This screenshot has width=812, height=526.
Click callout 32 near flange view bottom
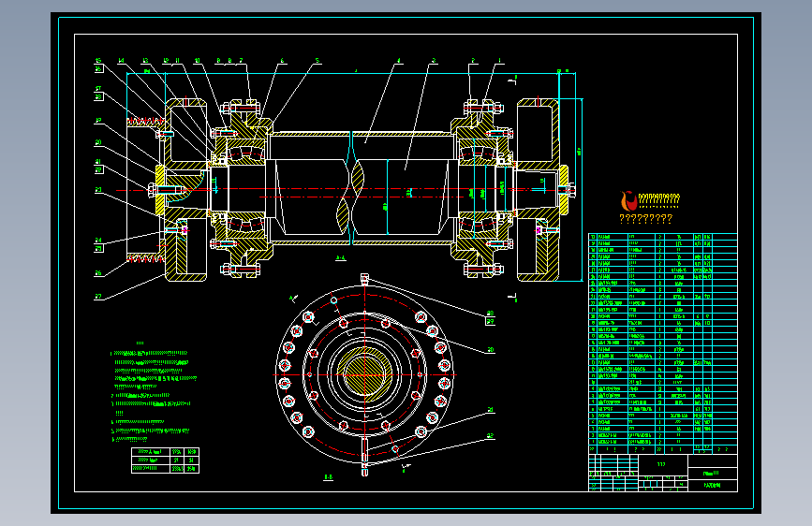pyautogui.click(x=490, y=436)
